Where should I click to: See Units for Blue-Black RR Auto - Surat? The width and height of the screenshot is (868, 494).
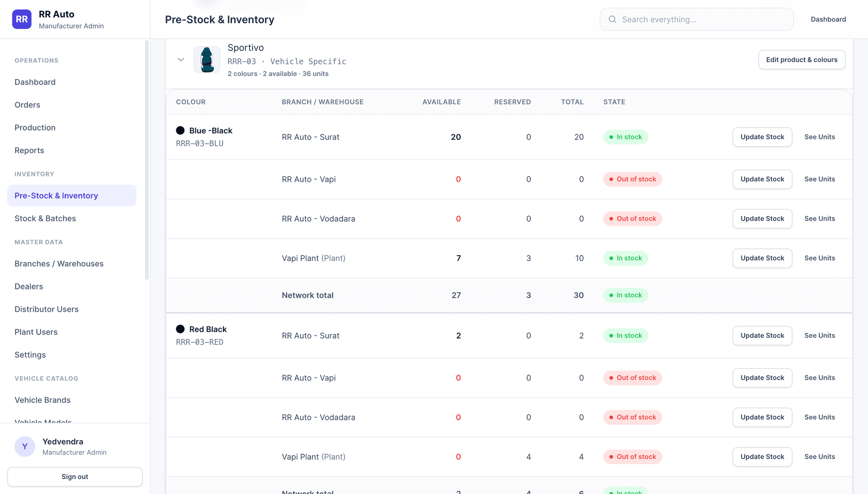click(820, 137)
